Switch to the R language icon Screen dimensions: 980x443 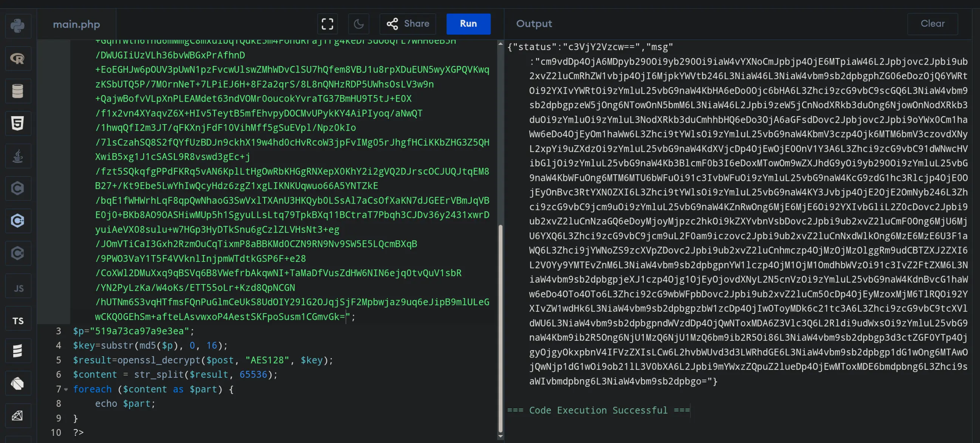coord(17,59)
